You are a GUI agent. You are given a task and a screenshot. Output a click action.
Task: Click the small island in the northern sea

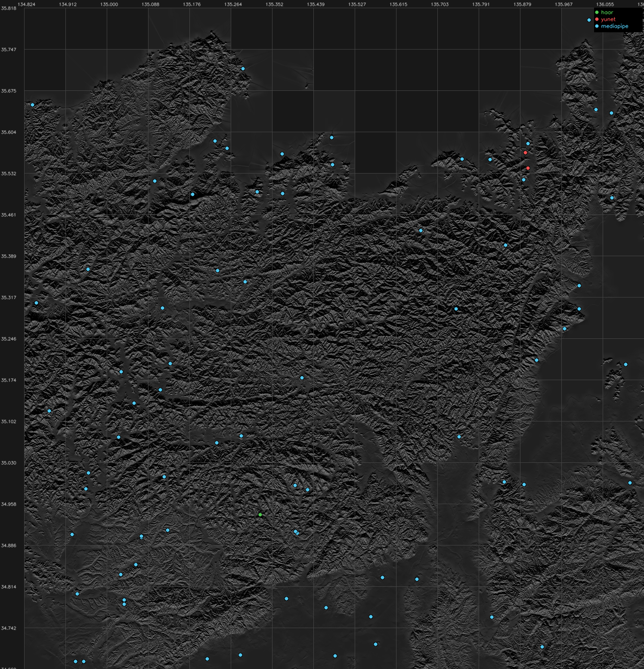click(307, 86)
